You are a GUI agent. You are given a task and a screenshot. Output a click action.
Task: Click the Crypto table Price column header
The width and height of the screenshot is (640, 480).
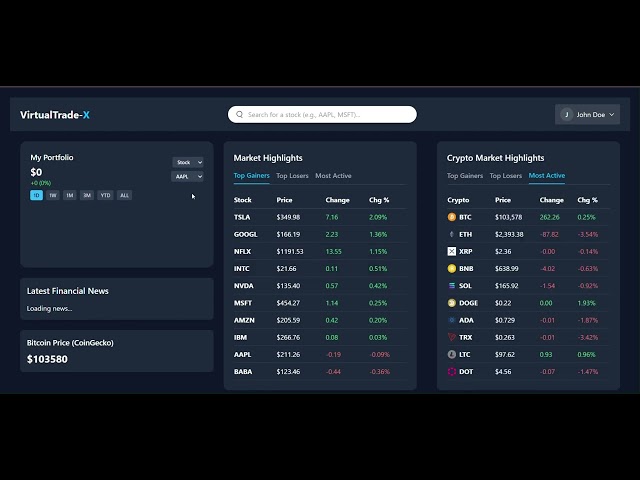503,200
